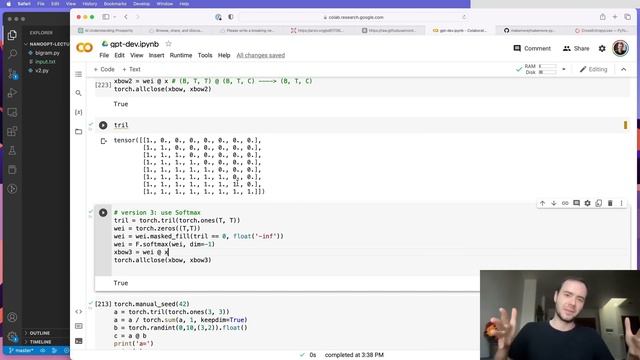Open VS Code Accounts icon
This screenshot has height=360, width=640.
click(x=12, y=317)
